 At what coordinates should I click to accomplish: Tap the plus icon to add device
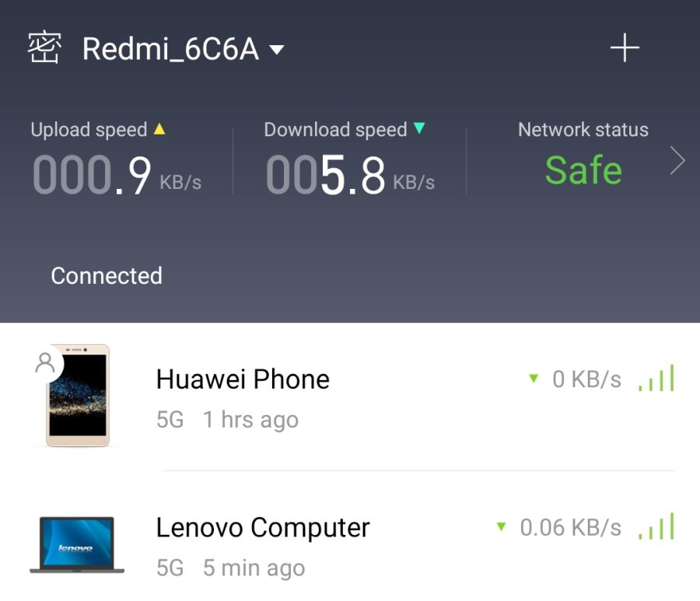(x=625, y=47)
